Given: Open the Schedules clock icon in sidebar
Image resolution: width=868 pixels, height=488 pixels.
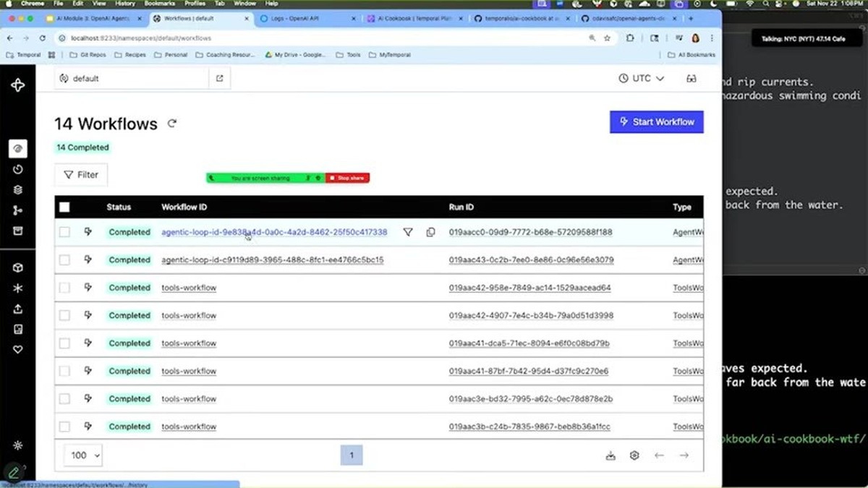Looking at the screenshot, I should pos(17,169).
